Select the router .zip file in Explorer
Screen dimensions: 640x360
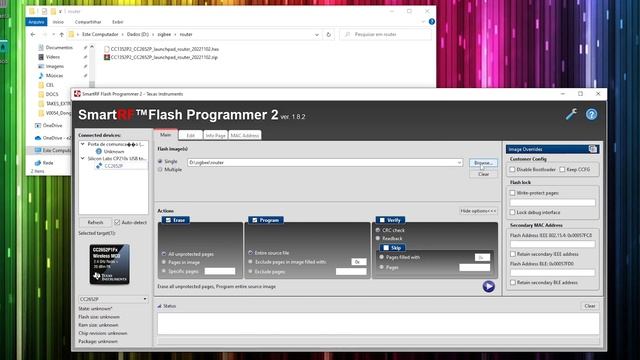tap(161, 57)
